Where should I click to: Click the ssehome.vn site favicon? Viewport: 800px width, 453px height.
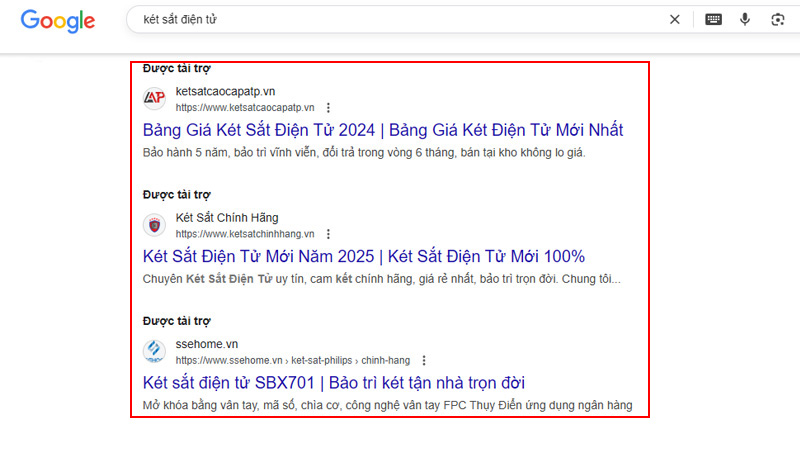point(154,351)
